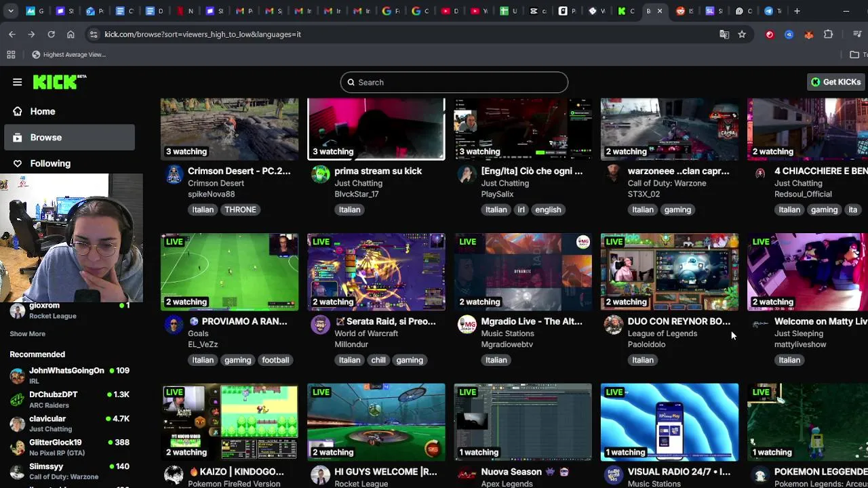
Task: Open the 'warzoneee ...clan capr...' title
Action: click(678, 171)
